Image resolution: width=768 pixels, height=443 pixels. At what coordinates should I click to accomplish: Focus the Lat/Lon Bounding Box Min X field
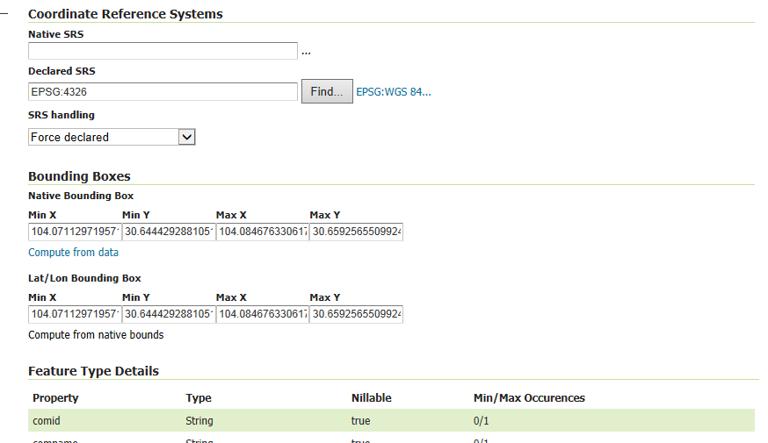tap(75, 314)
